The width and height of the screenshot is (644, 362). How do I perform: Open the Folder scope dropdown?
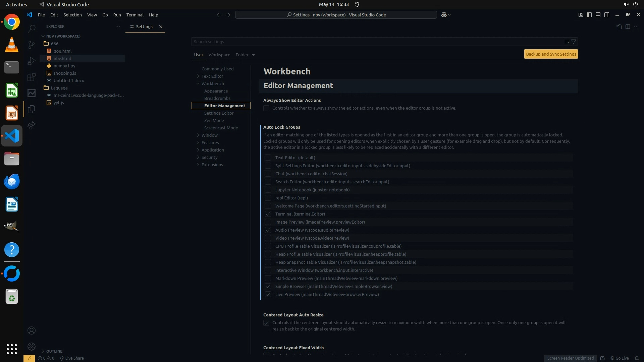245,55
